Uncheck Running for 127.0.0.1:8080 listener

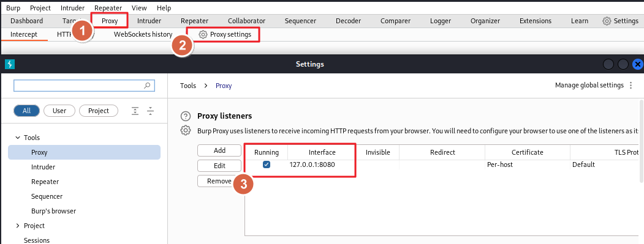click(267, 165)
